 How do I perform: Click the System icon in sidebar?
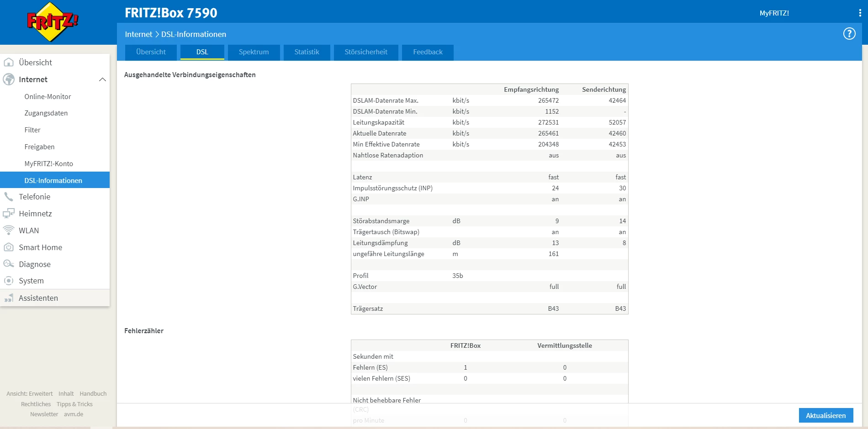coord(9,281)
